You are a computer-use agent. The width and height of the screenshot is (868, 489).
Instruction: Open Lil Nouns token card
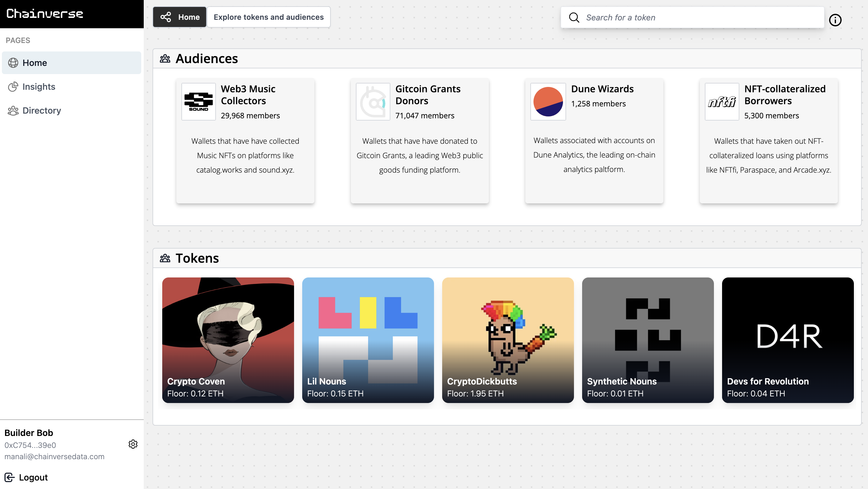click(x=368, y=340)
